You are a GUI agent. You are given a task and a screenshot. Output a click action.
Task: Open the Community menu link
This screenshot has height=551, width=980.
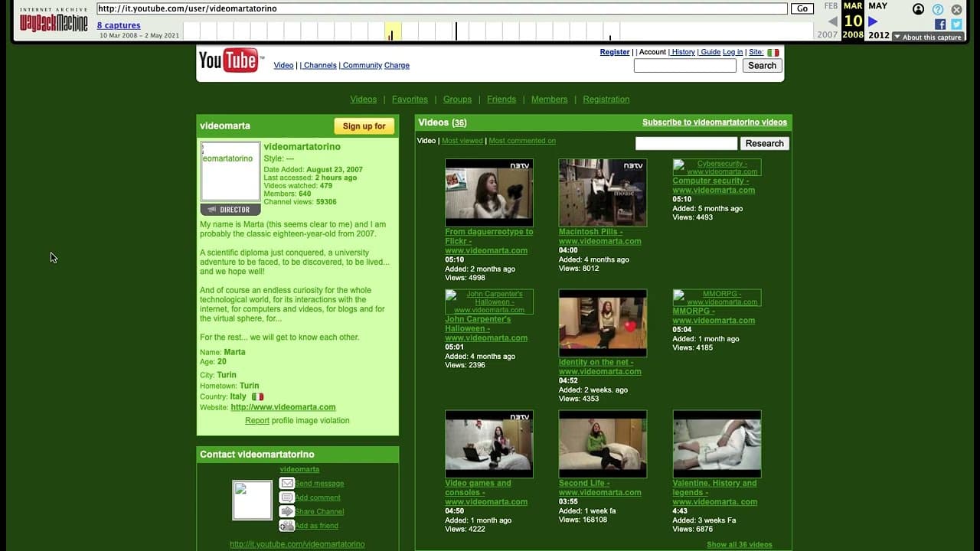(361, 66)
